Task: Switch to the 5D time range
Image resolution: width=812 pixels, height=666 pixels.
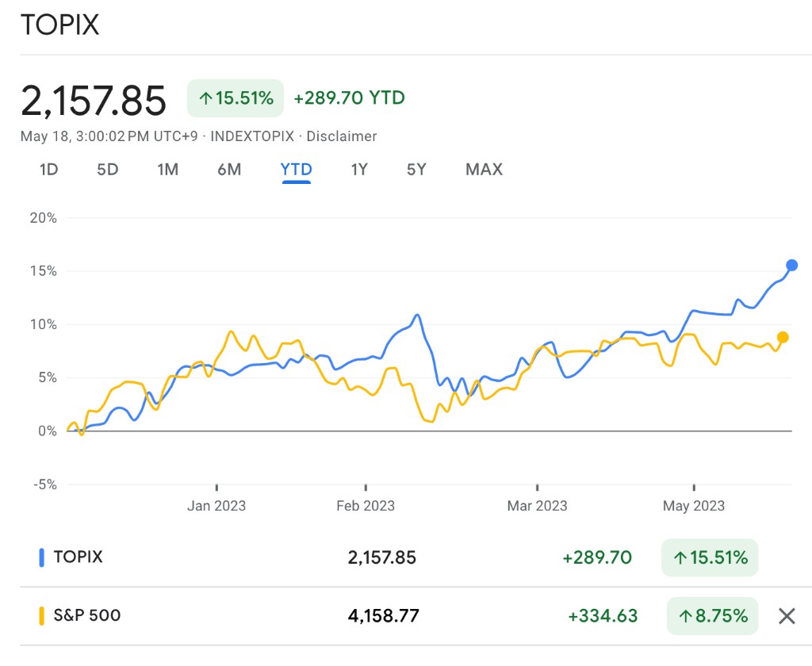Action: click(x=107, y=170)
